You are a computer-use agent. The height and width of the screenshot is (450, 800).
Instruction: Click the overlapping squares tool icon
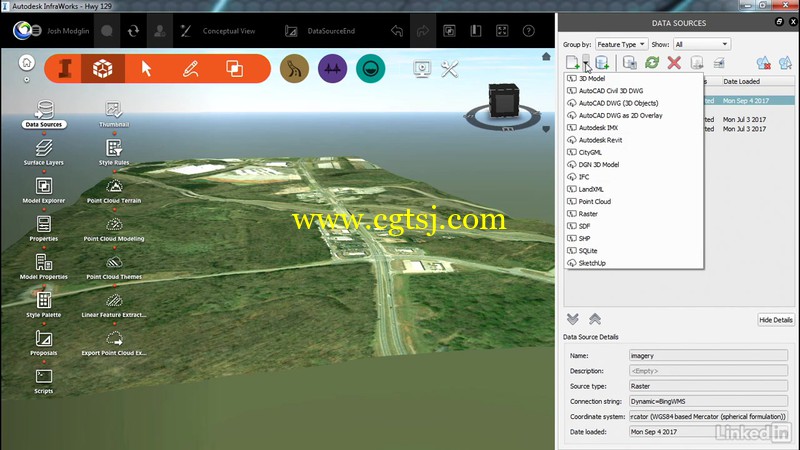tap(235, 68)
